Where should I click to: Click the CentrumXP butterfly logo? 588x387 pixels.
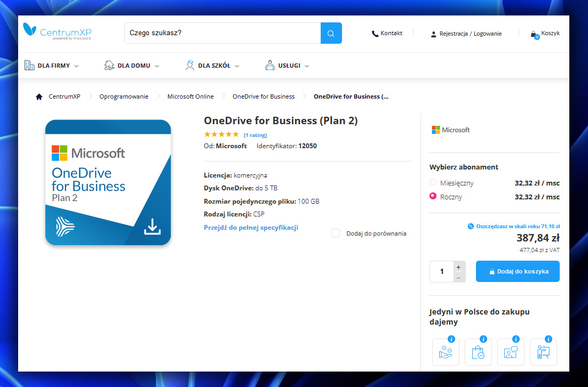30,29
